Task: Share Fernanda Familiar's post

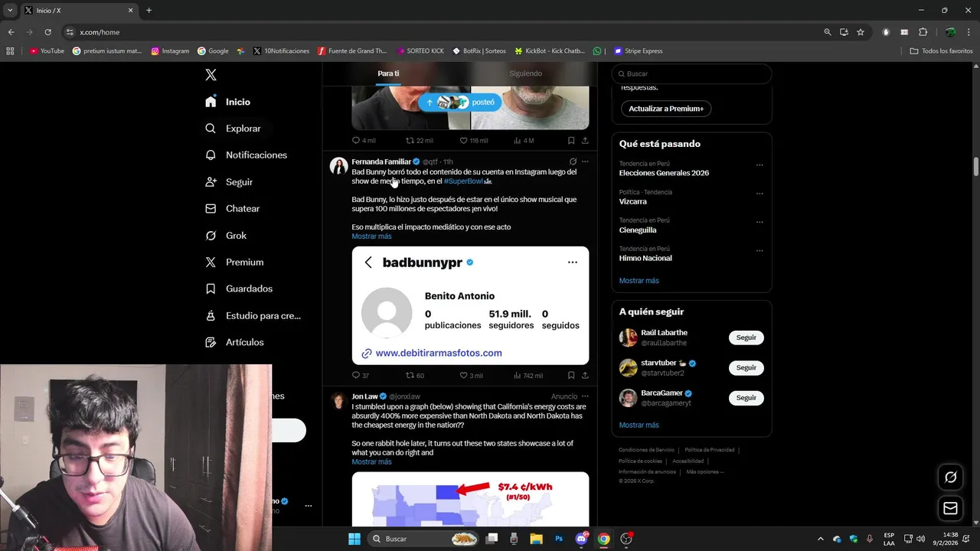Action: [x=585, y=376]
